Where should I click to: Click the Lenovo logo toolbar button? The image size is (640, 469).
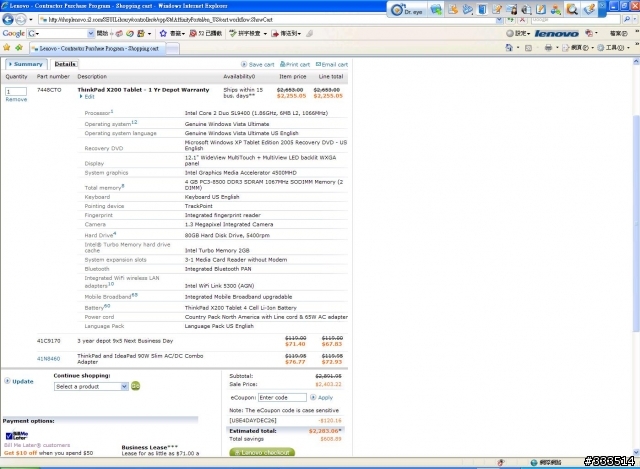coord(556,33)
